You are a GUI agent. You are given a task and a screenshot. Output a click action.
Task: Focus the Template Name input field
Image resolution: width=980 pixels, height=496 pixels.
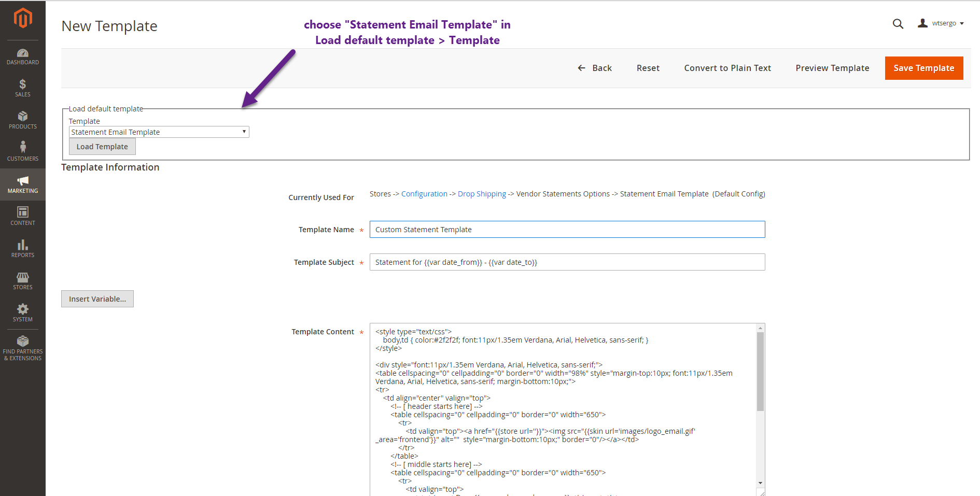coord(567,230)
